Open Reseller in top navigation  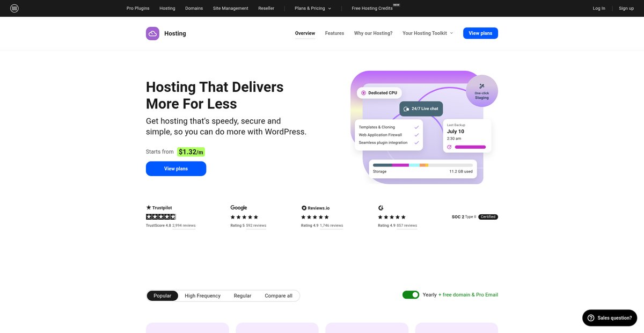coord(266,8)
